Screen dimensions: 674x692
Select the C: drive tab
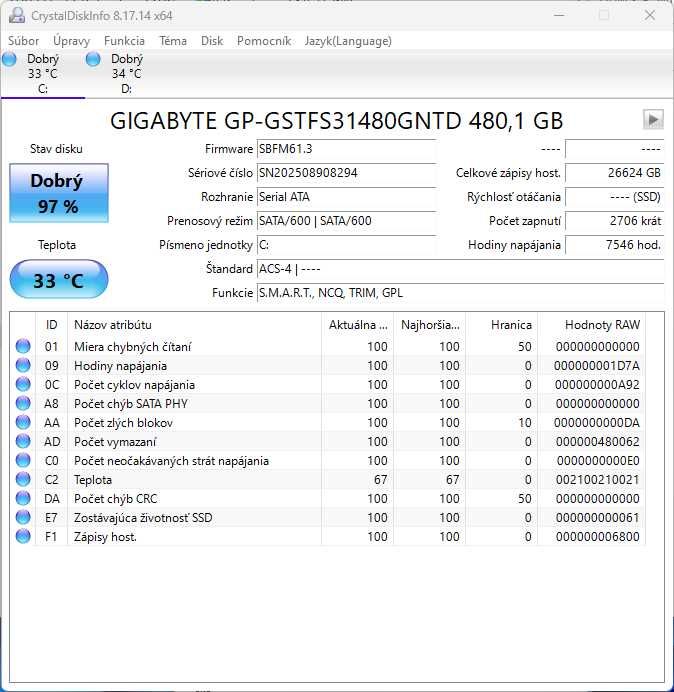click(x=43, y=74)
